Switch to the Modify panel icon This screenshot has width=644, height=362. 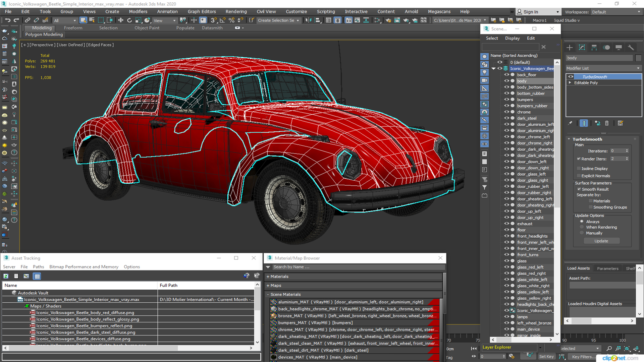tap(582, 48)
